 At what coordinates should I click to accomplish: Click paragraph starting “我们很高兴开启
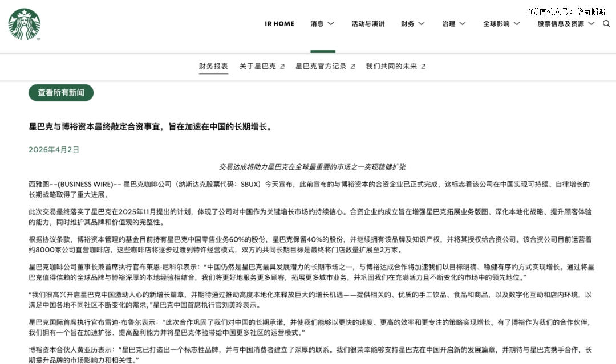310,300
